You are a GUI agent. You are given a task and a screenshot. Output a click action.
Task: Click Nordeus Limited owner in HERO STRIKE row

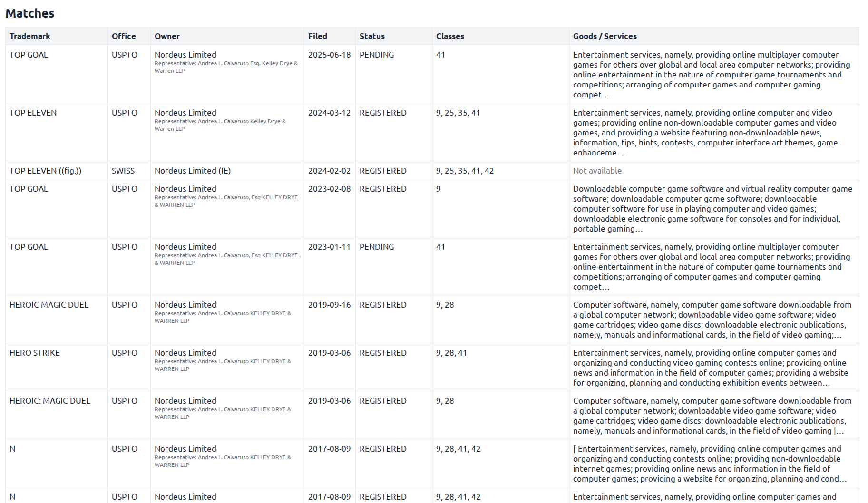(x=185, y=353)
